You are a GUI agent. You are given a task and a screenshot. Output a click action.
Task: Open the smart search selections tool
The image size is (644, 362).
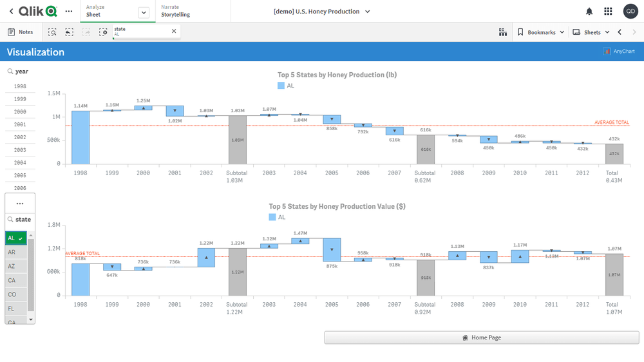click(x=52, y=32)
